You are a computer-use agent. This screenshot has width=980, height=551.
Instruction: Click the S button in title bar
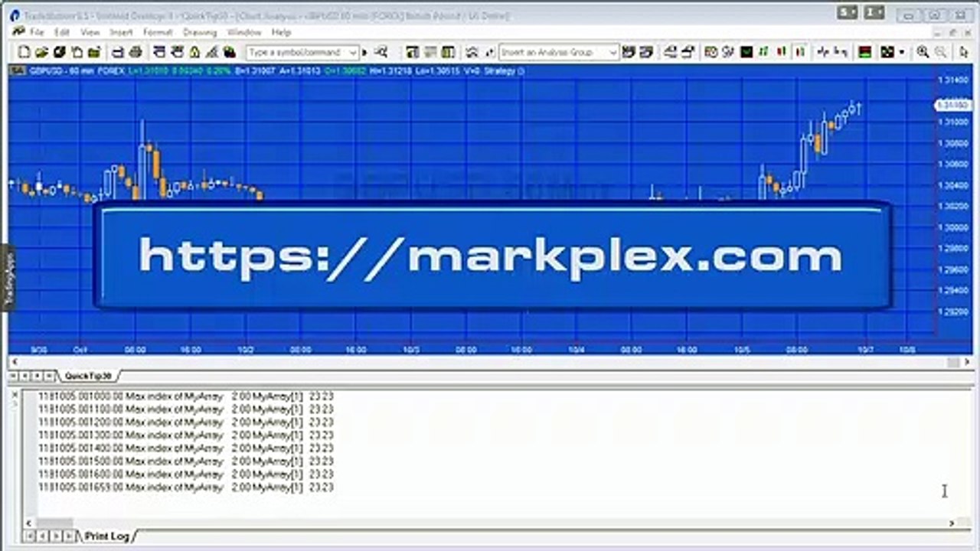coord(848,13)
